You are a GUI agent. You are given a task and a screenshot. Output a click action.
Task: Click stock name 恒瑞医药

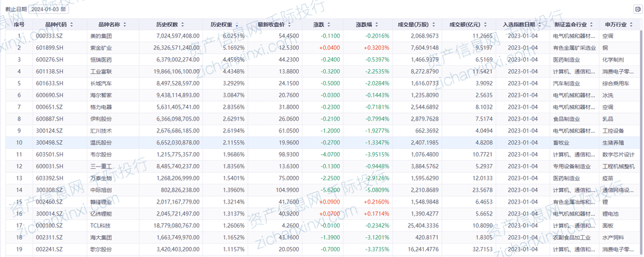(101, 60)
